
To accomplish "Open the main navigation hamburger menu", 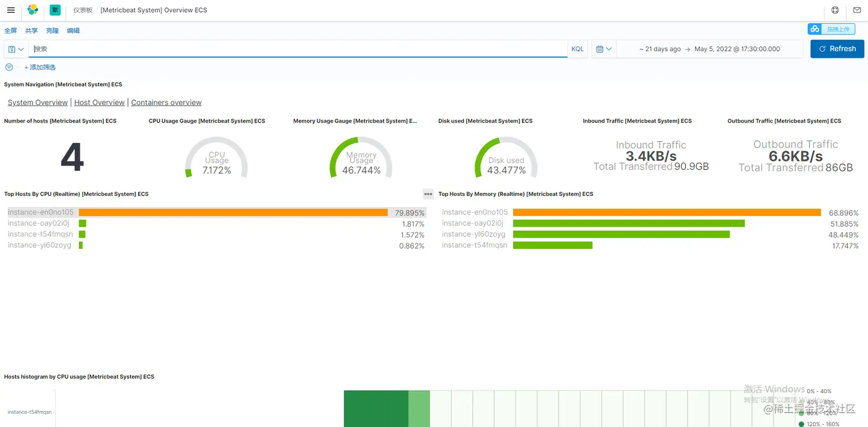I will point(10,10).
